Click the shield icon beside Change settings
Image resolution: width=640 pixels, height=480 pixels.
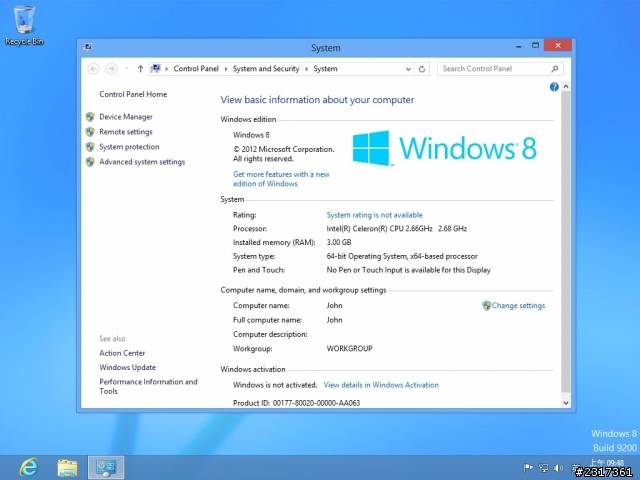click(486, 305)
